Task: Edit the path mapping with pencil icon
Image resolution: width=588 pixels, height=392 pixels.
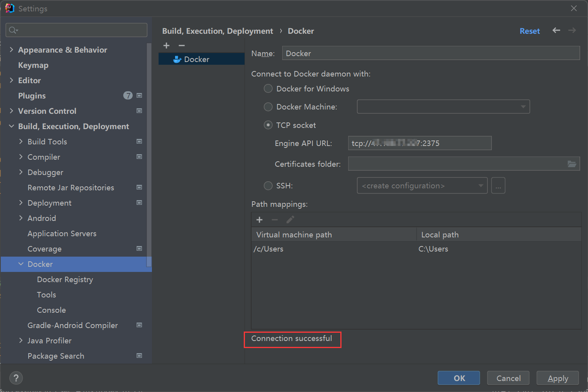Action: (x=290, y=220)
